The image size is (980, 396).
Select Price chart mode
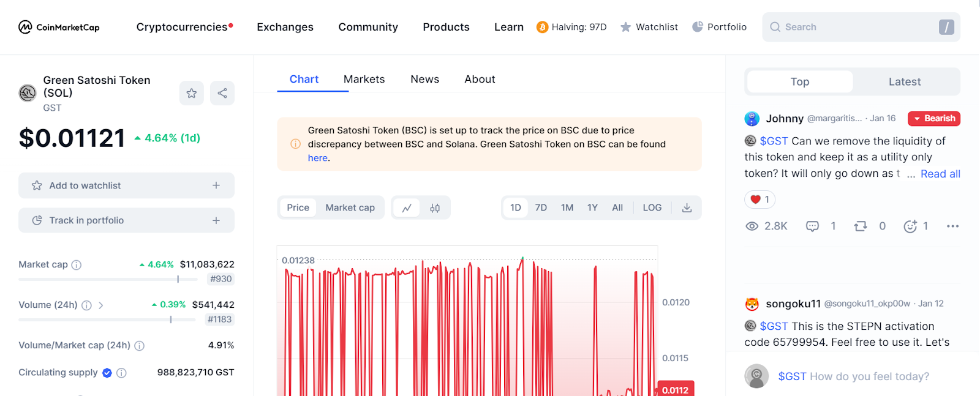pos(298,208)
